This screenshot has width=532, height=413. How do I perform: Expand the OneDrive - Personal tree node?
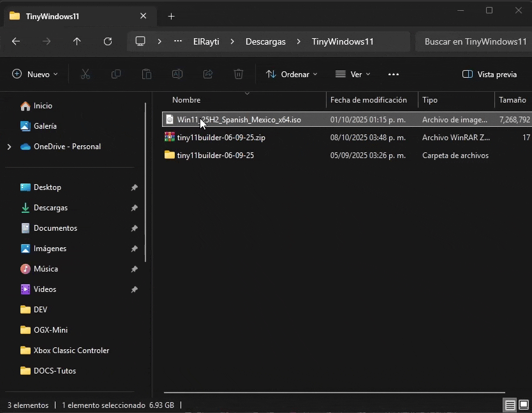coord(9,147)
